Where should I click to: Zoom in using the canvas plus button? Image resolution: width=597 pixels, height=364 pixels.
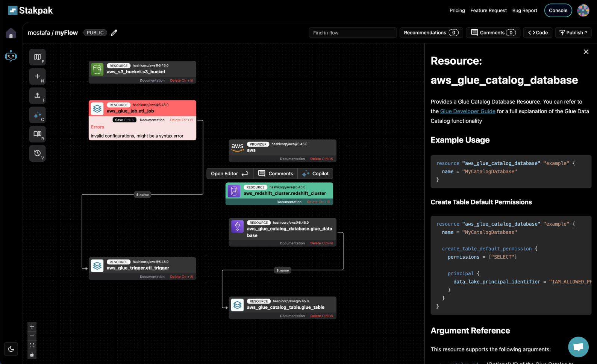[x=32, y=327]
